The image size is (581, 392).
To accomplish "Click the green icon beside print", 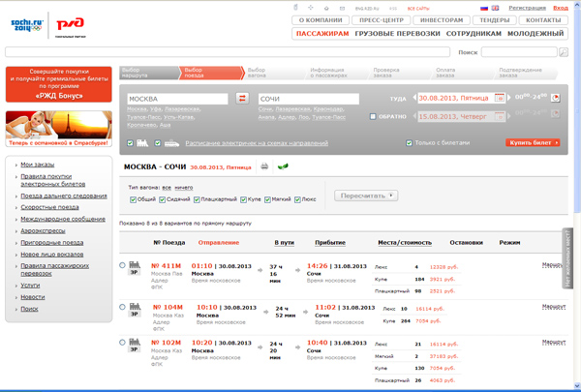I will point(283,166).
